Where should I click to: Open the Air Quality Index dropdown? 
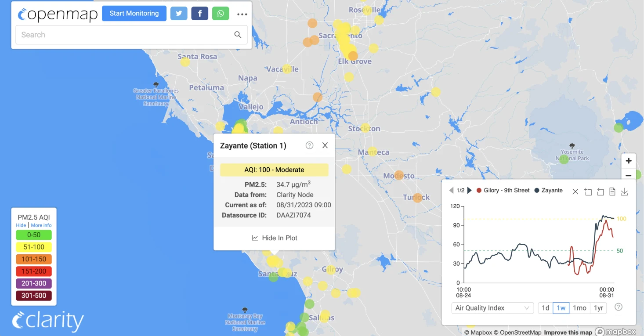pos(492,308)
